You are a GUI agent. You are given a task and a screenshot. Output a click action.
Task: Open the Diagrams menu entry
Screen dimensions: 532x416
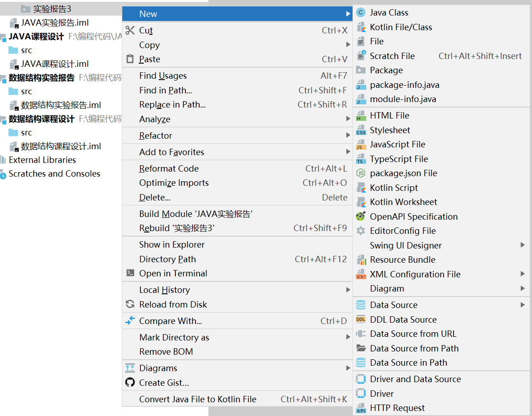tap(237, 368)
